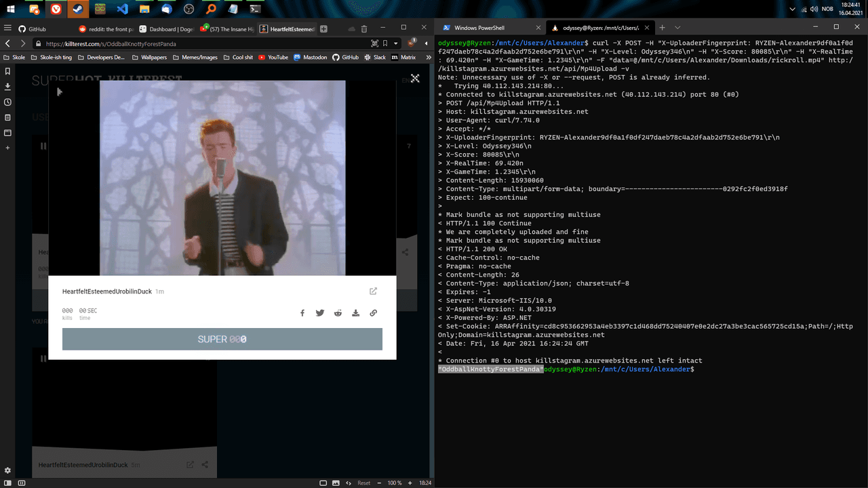Image resolution: width=868 pixels, height=488 pixels.
Task: Open the Developers De... bookmarks folder
Action: click(101, 58)
